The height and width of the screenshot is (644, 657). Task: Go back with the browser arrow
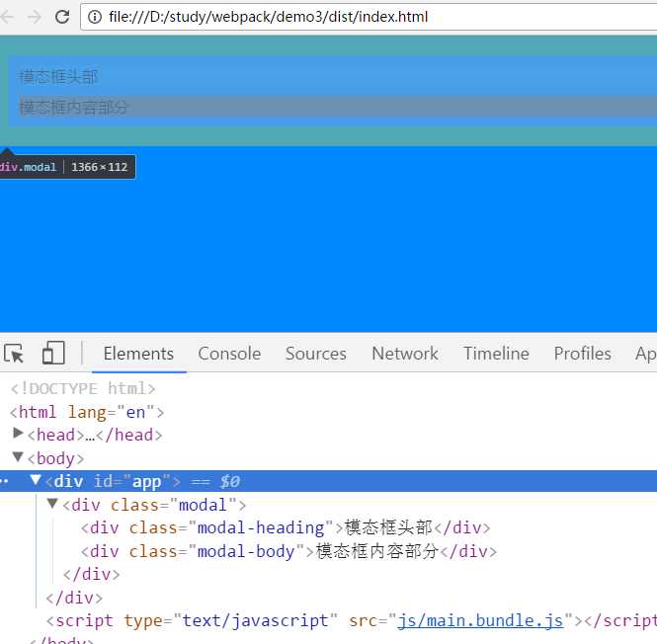coord(7,17)
